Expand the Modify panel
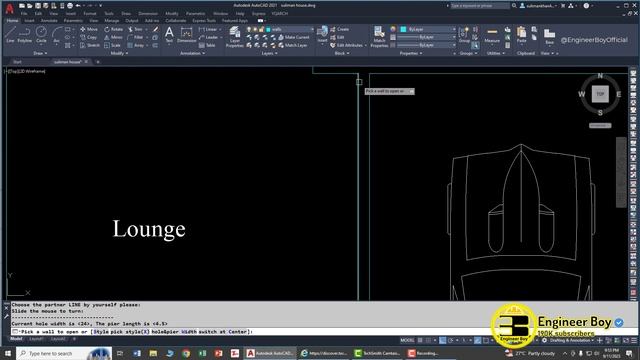The width and height of the screenshot is (640, 360). (119, 53)
